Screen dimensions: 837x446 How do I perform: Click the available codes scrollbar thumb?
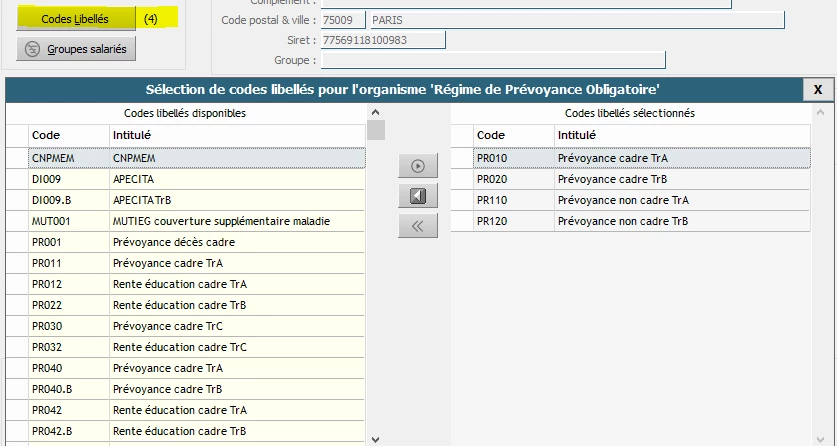tap(376, 130)
